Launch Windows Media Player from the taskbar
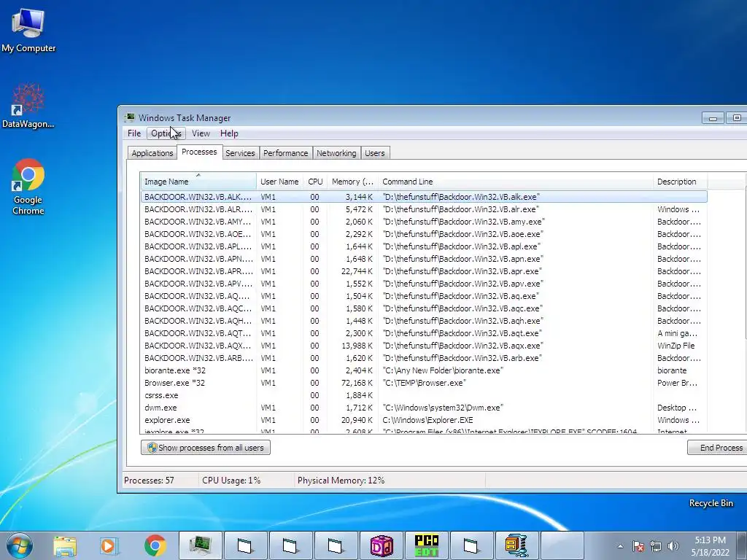The height and width of the screenshot is (560, 747). coord(109,545)
